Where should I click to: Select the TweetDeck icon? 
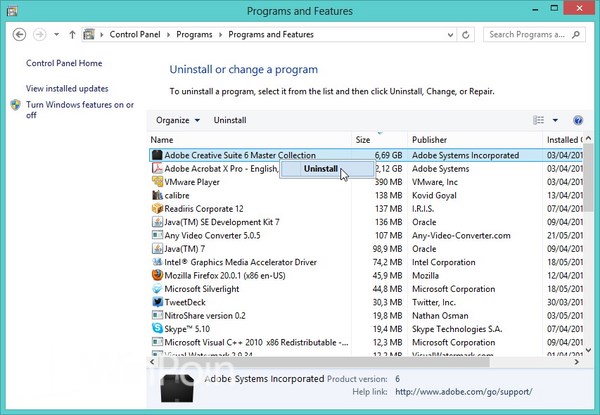click(157, 302)
